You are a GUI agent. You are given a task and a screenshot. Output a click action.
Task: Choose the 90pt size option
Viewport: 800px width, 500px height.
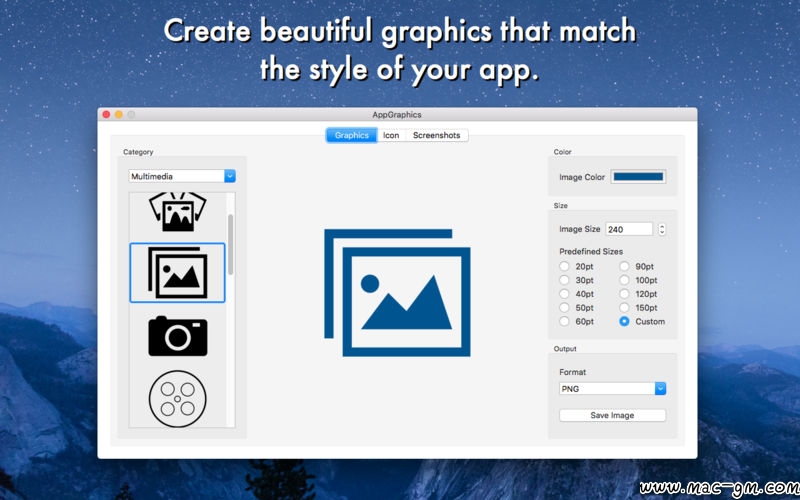[x=625, y=267]
